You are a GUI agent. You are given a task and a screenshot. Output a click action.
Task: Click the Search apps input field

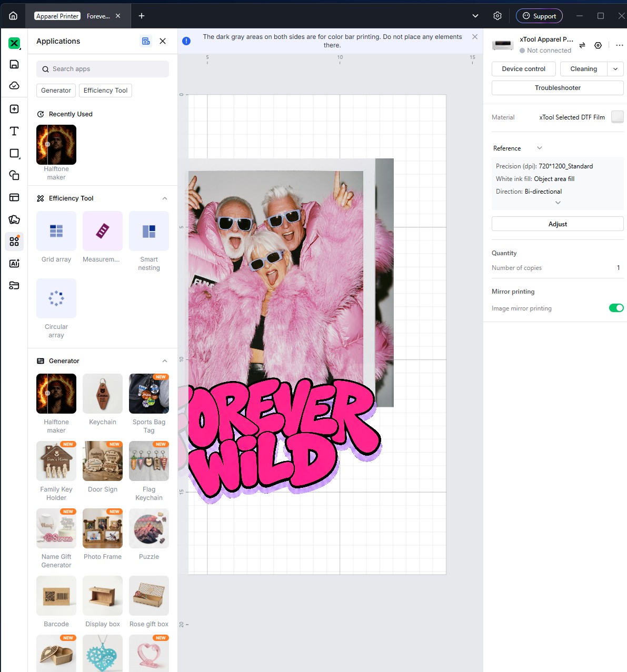tap(103, 69)
